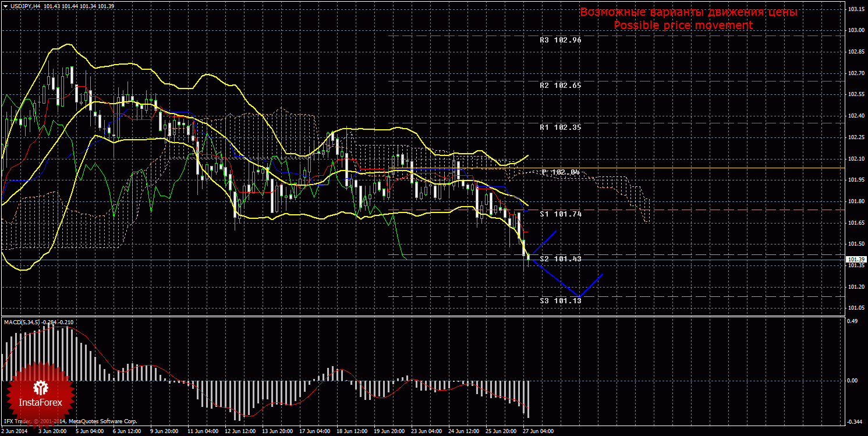
Task: Select 102.55 on the price scale
Action: [855, 94]
